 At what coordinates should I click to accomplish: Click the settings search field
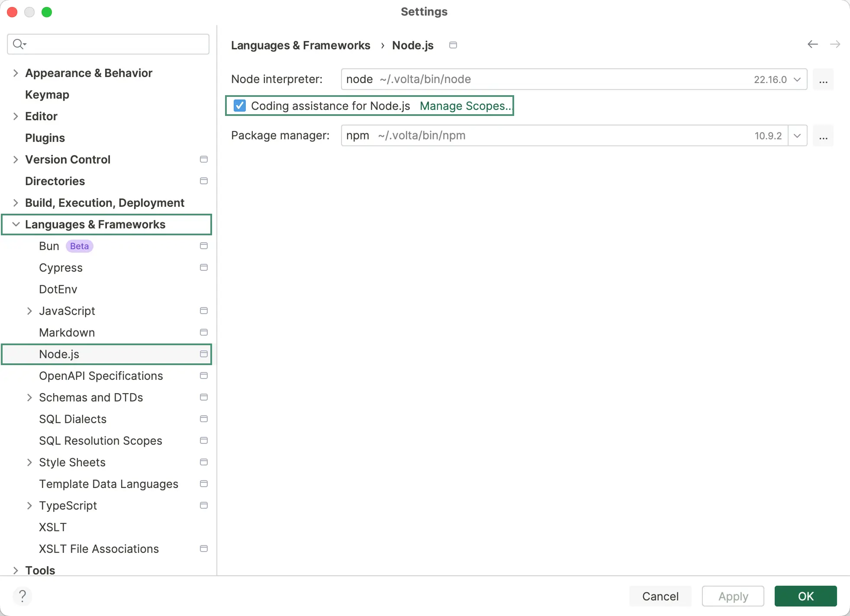tap(108, 44)
